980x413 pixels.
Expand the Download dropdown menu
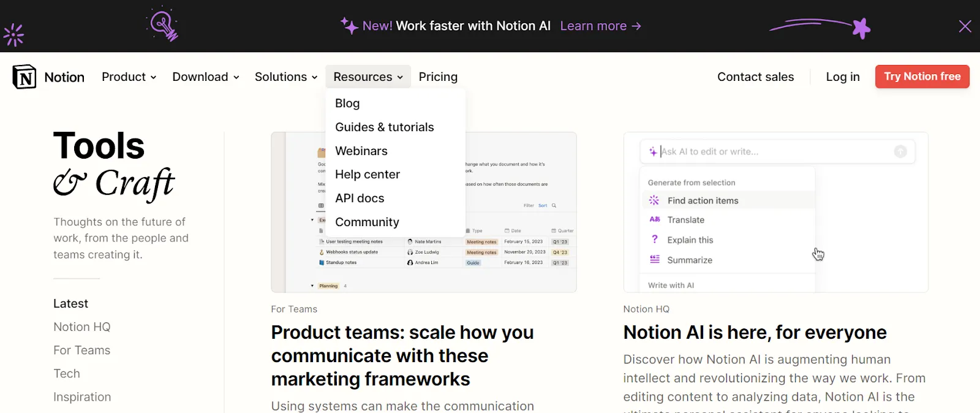click(206, 77)
